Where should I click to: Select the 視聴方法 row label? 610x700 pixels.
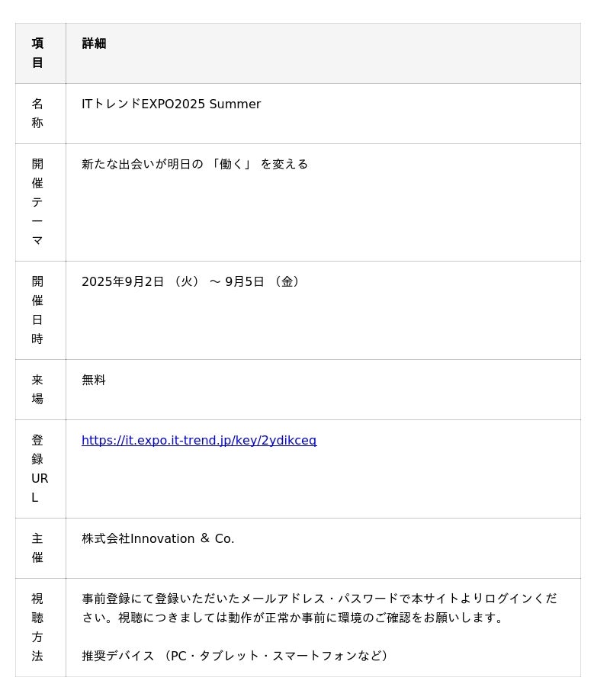coord(37,628)
